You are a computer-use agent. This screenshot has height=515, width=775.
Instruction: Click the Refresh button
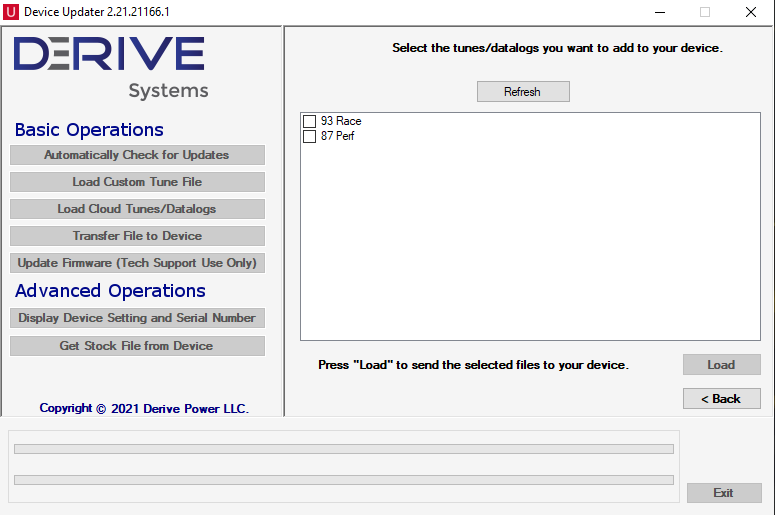tap(523, 91)
